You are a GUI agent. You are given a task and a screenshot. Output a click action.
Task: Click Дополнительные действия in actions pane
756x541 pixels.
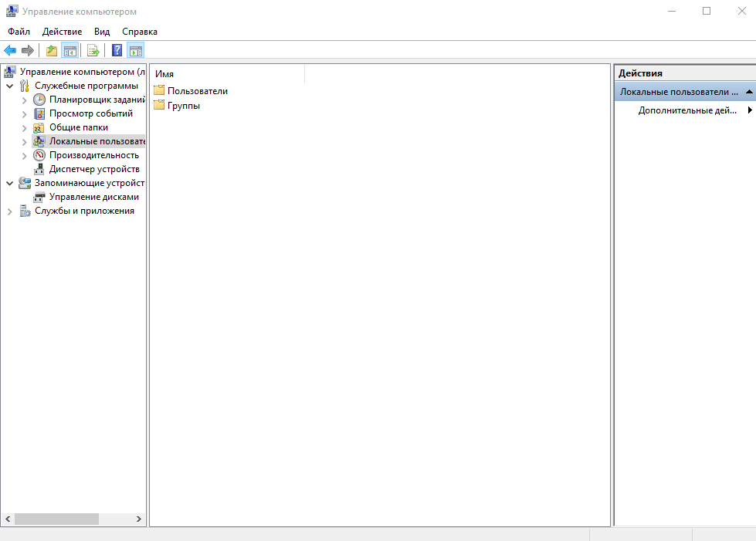coord(687,110)
